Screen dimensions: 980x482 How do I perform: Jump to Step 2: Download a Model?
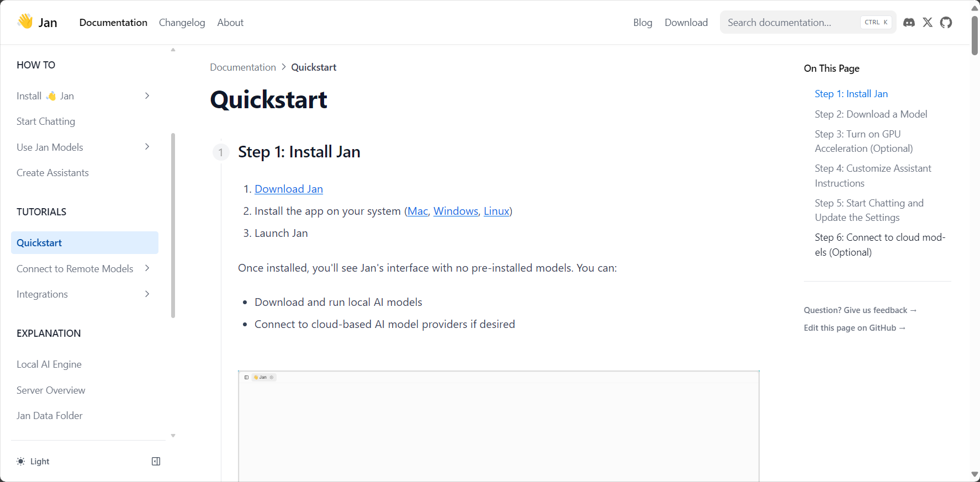tap(871, 114)
